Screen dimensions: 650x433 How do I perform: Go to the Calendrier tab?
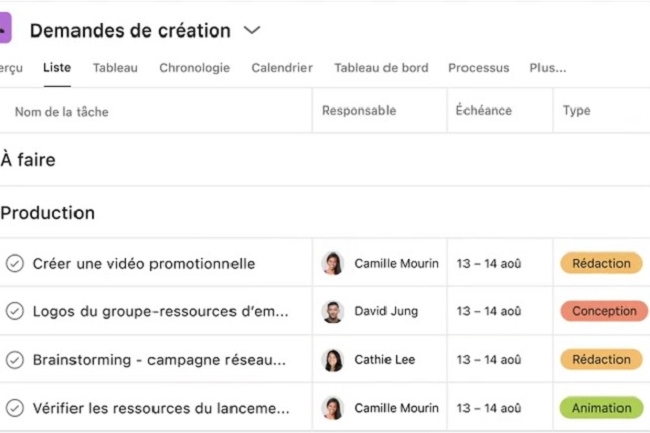click(282, 68)
